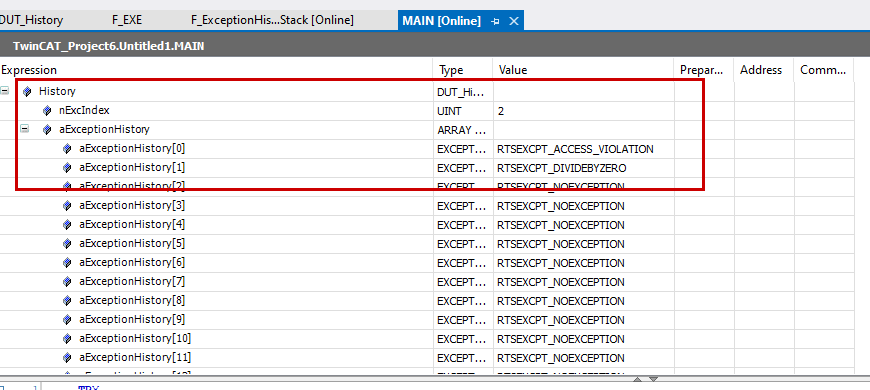Select the MAIN [Online] tab
870x390 pixels.
click(442, 21)
